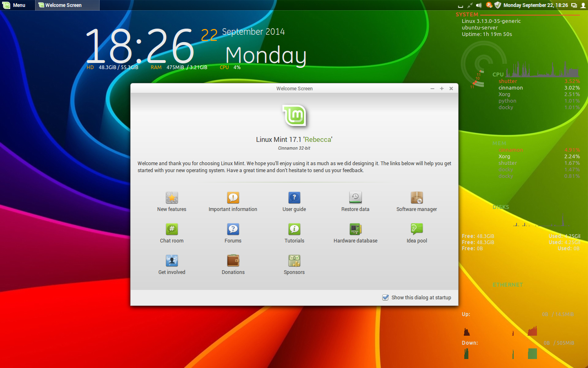Open the Hardware database icon

(x=355, y=229)
